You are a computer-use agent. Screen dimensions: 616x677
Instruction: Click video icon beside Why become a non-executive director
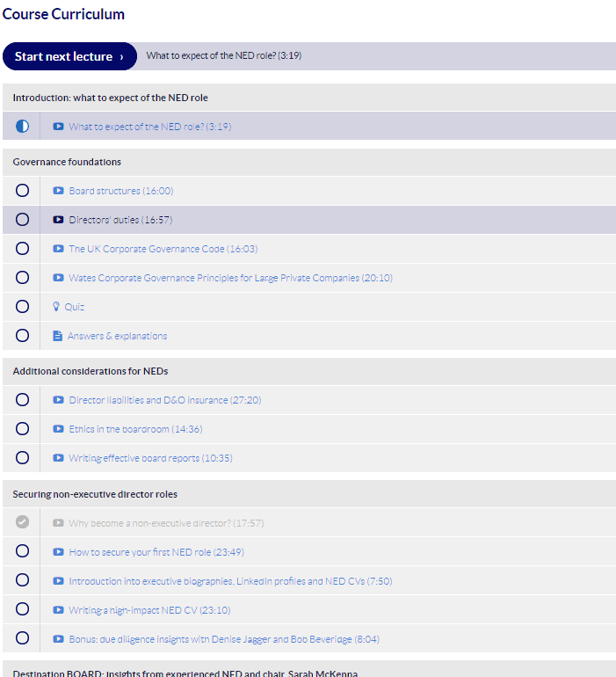58,523
